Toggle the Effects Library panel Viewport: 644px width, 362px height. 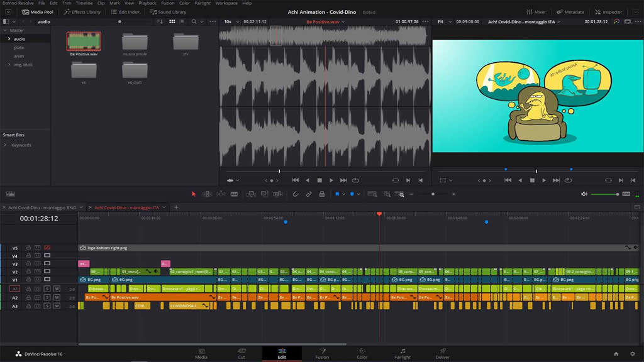pos(82,12)
